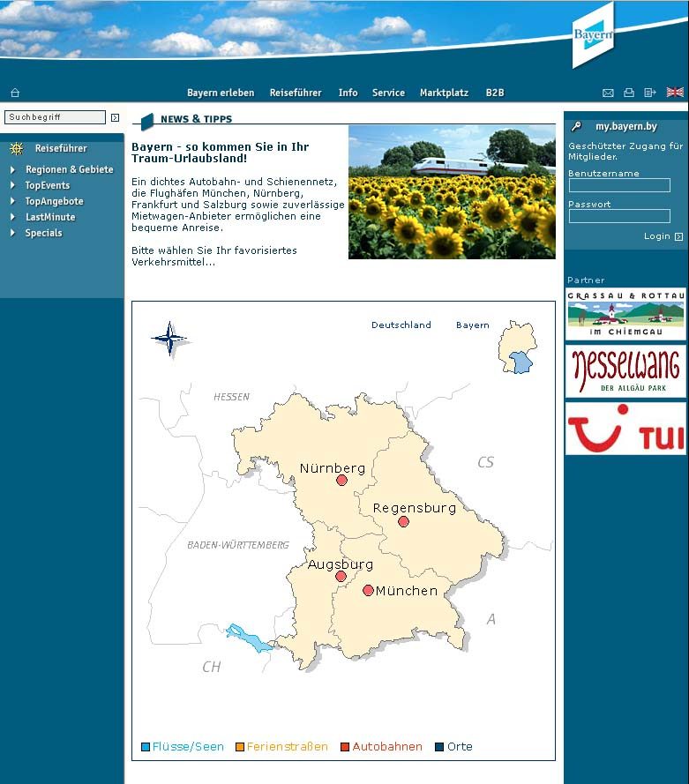Expand TopAngebote arrow
Image resolution: width=689 pixels, height=784 pixels.
click(x=13, y=201)
